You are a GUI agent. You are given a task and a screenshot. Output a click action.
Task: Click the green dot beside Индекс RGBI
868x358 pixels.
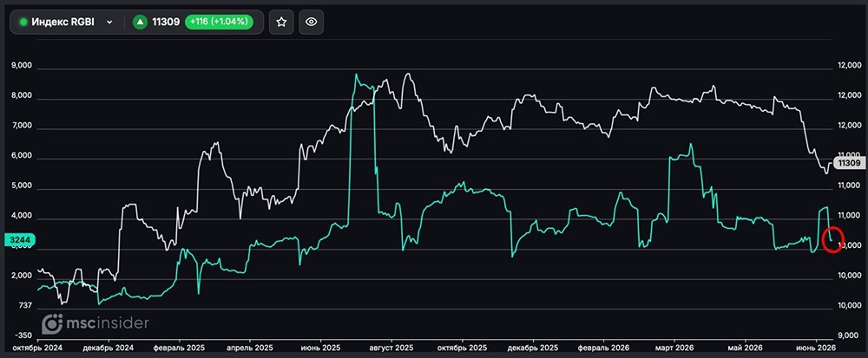coord(23,22)
